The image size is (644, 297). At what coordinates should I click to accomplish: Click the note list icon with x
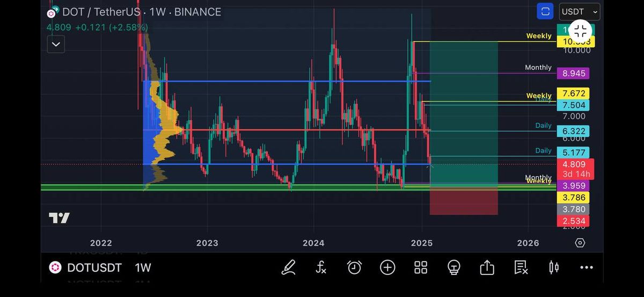521,267
